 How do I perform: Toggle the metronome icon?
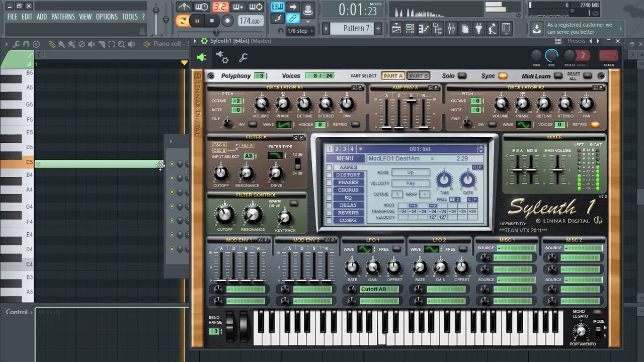pyautogui.click(x=184, y=7)
